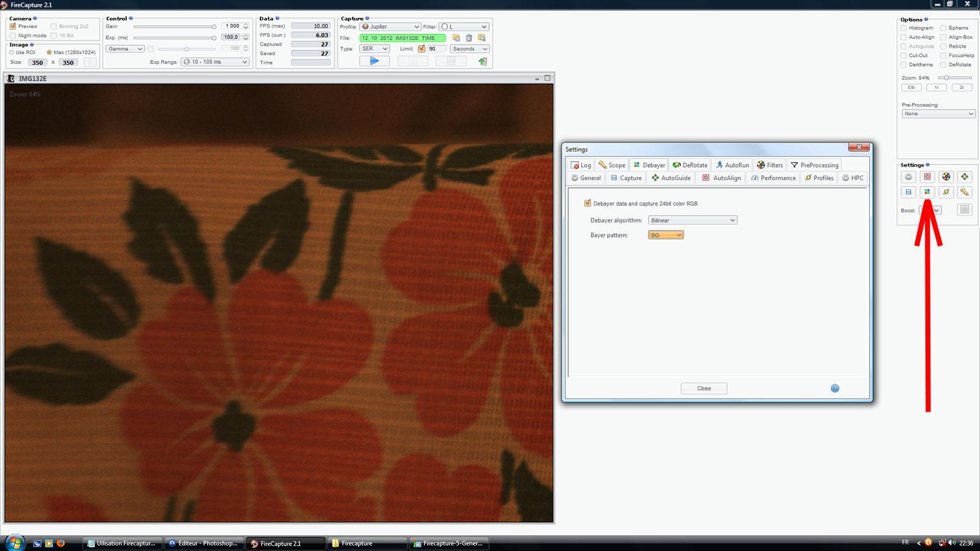Viewport: 980px width, 551px height.
Task: Open the capture folder icon beside filename
Action: (x=456, y=38)
